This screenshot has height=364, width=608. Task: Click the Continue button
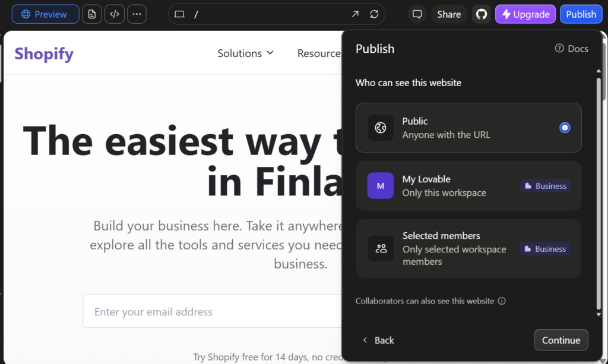[x=561, y=340]
